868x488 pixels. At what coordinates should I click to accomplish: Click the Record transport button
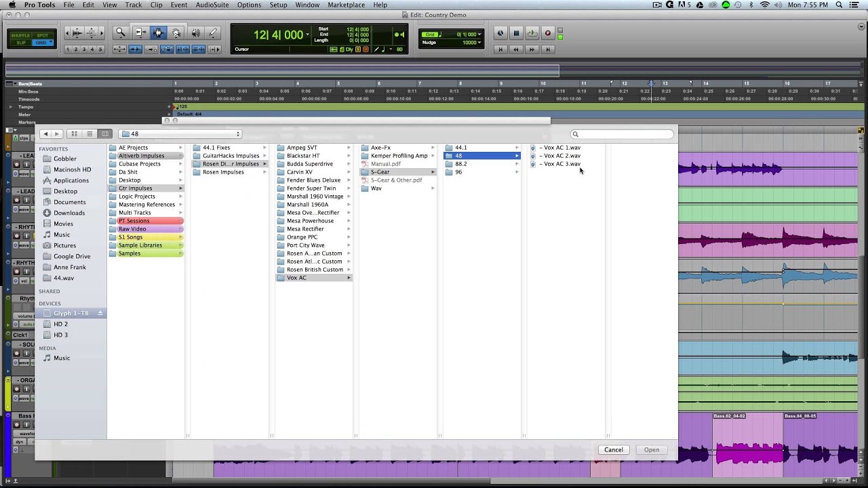pos(548,33)
